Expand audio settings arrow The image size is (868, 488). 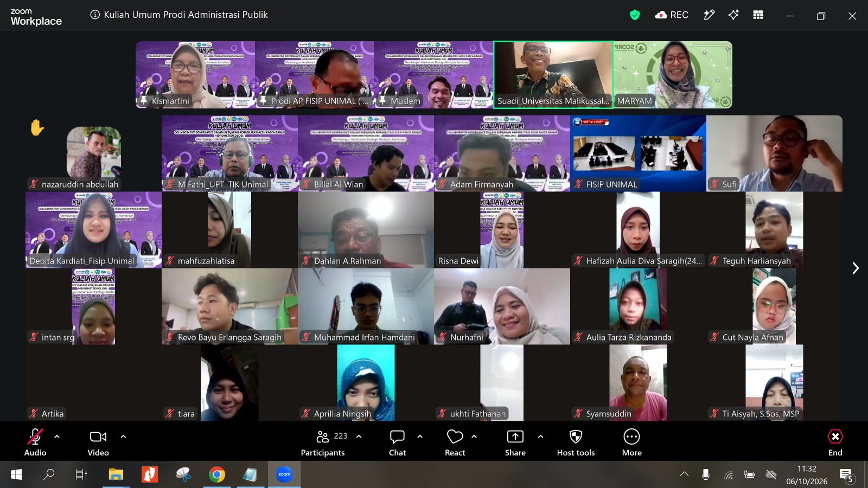(57, 436)
